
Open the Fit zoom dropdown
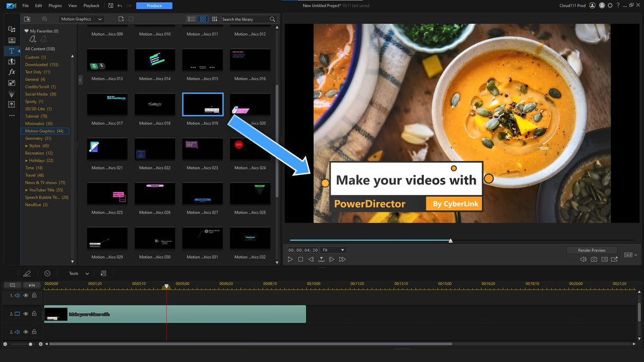[334, 250]
